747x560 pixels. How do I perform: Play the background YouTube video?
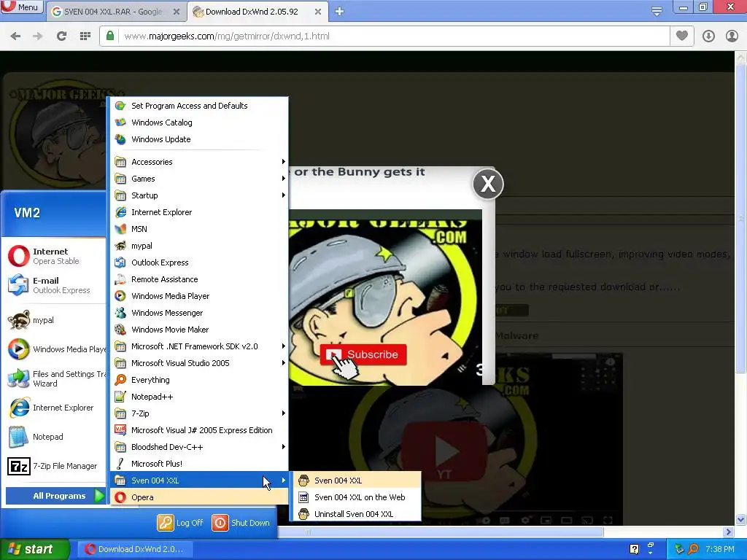point(444,451)
